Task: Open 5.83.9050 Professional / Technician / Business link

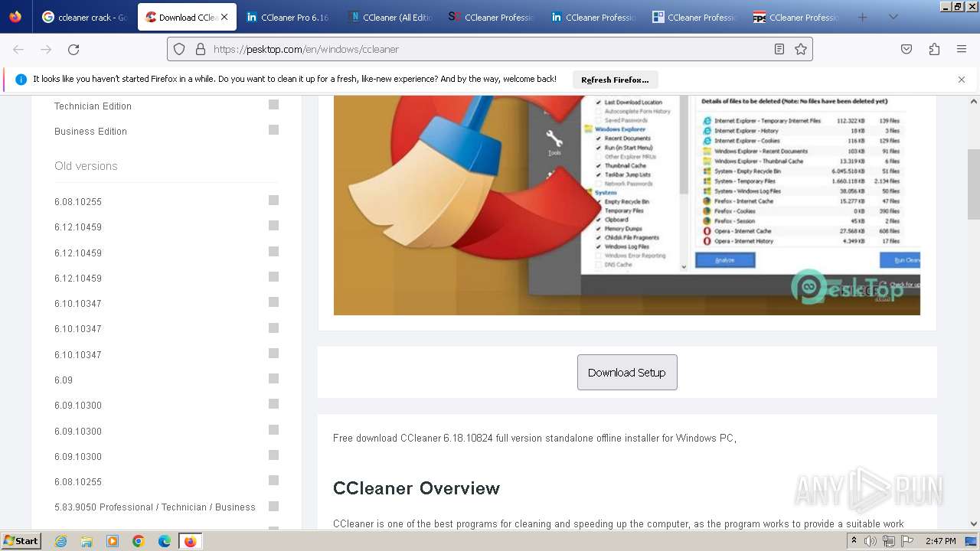Action: coord(155,507)
